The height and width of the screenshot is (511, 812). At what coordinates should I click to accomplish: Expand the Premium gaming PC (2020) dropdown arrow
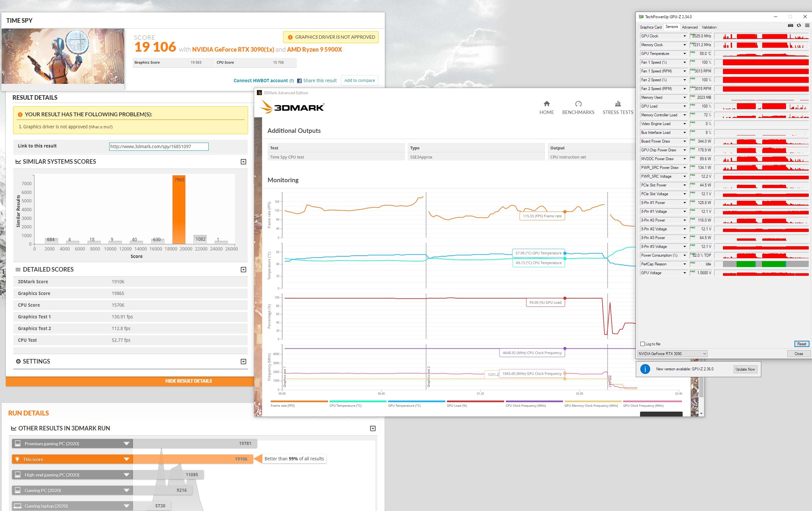pyautogui.click(x=126, y=443)
